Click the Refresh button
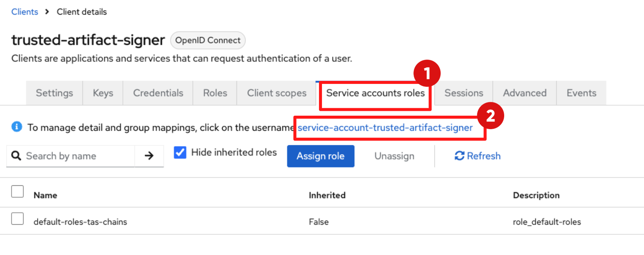The width and height of the screenshot is (644, 255). 477,156
